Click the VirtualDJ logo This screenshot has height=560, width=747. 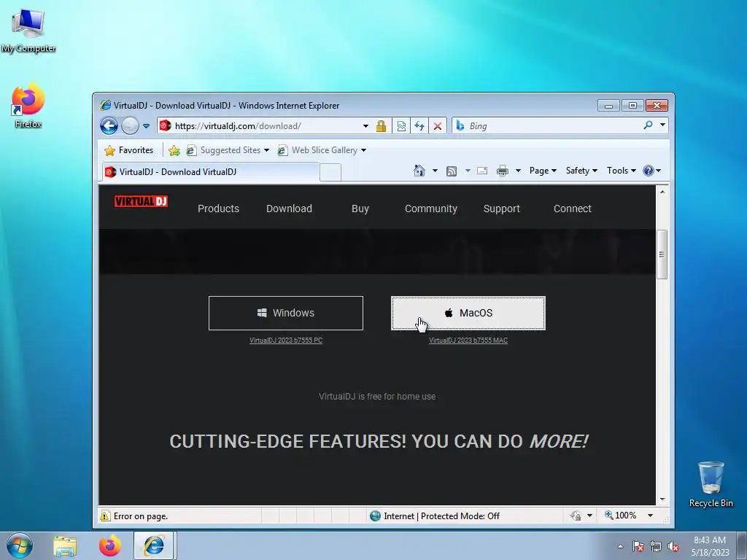tap(141, 201)
